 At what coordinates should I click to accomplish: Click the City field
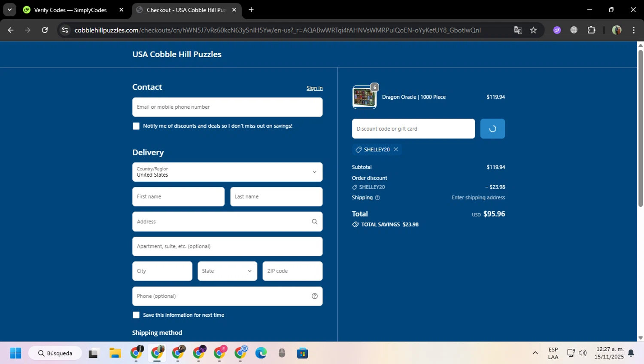162,271
